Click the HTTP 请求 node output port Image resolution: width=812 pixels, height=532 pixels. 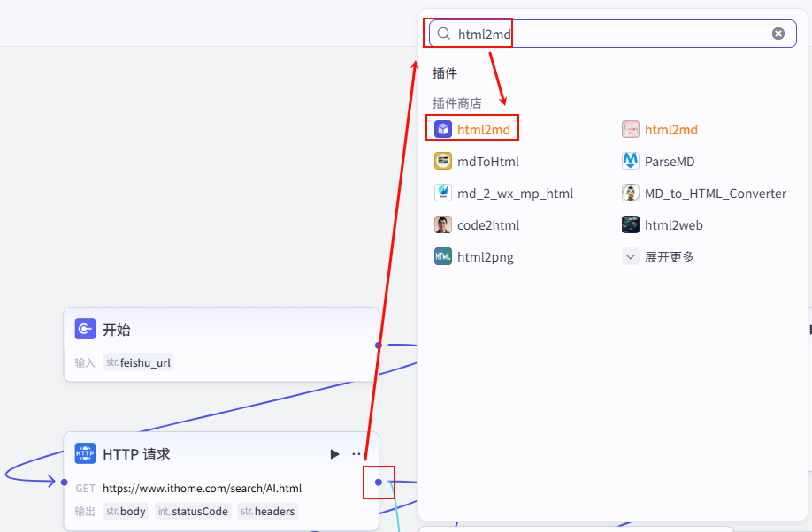379,483
